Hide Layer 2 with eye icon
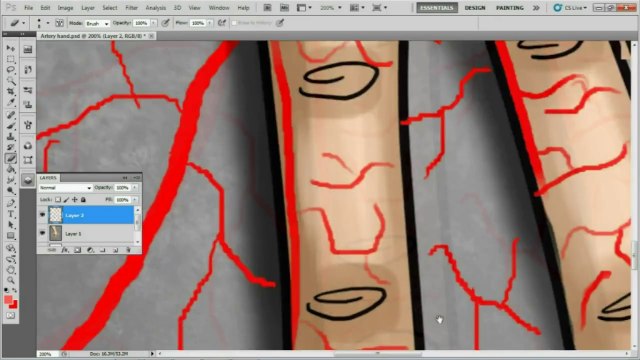This screenshot has width=640, height=360. pos(42,215)
